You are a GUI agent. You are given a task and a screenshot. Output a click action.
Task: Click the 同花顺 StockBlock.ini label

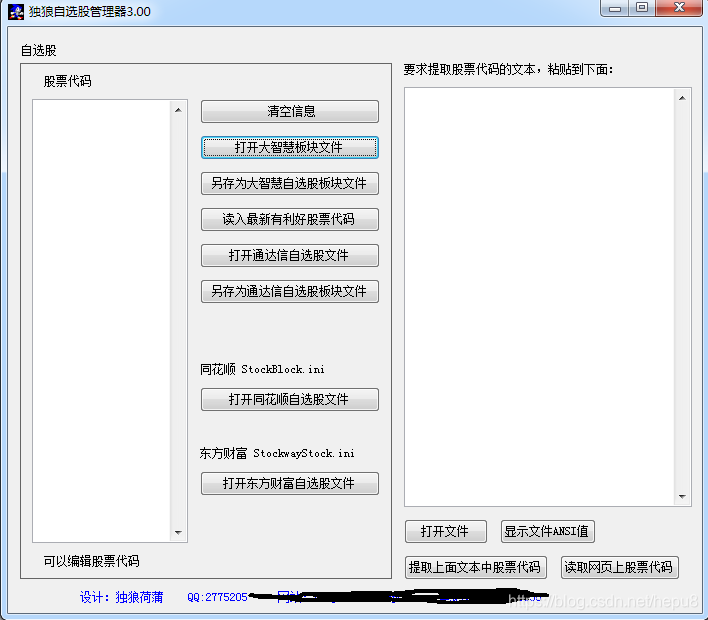(262, 369)
